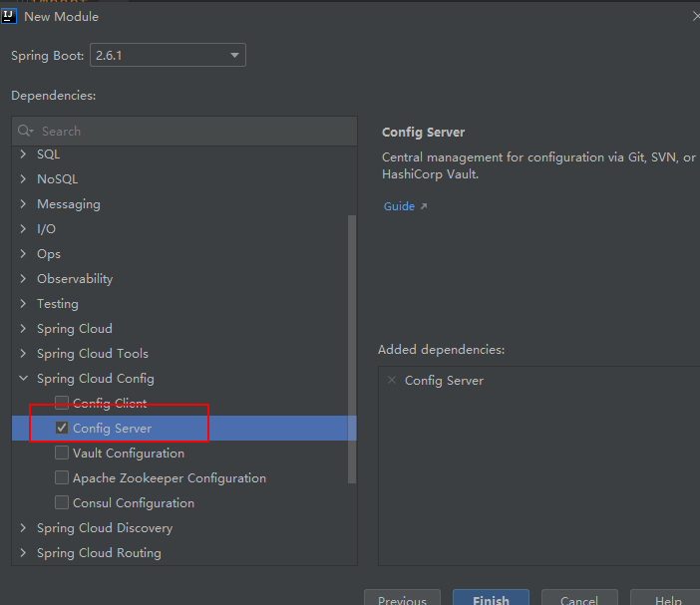Click the IntelliJ IDEA logo icon in title bar
Viewport: 700px width, 605px height.
click(x=9, y=17)
